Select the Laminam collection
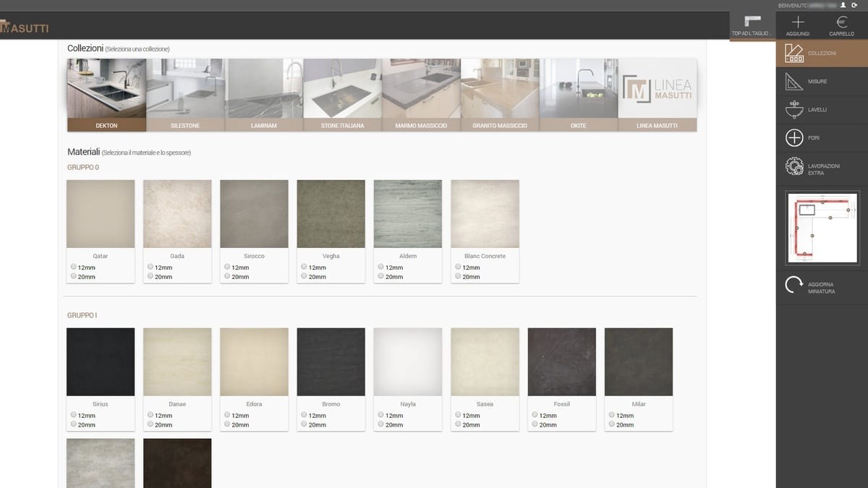The image size is (868, 488). 264,95
